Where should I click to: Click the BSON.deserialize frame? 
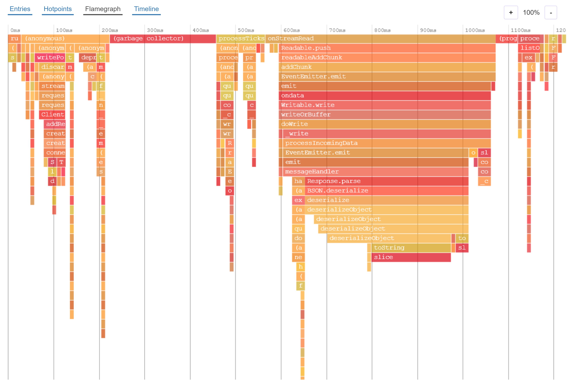click(x=387, y=191)
